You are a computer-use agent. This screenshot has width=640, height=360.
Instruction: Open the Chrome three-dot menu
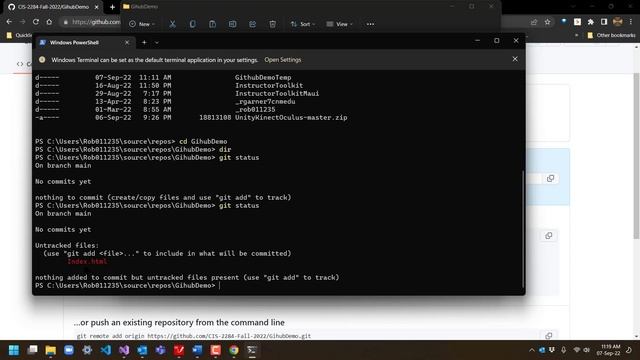point(631,22)
